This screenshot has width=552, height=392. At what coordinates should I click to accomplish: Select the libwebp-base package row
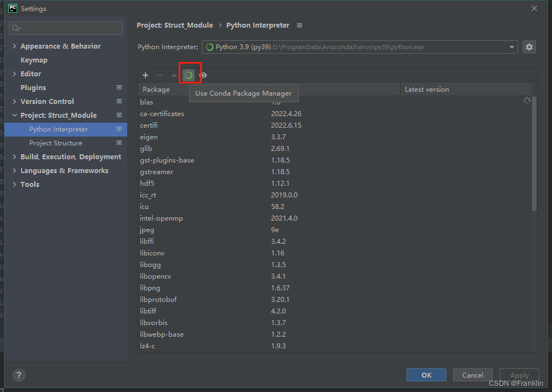335,334
